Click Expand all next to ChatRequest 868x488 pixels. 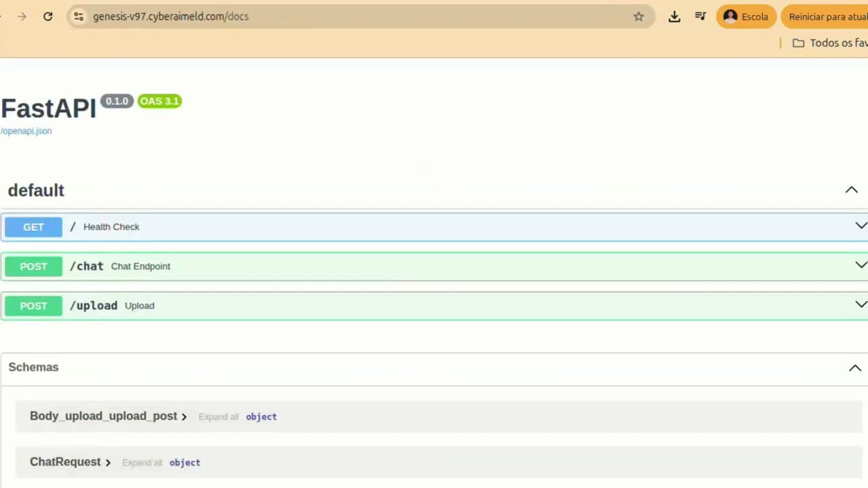pos(142,462)
